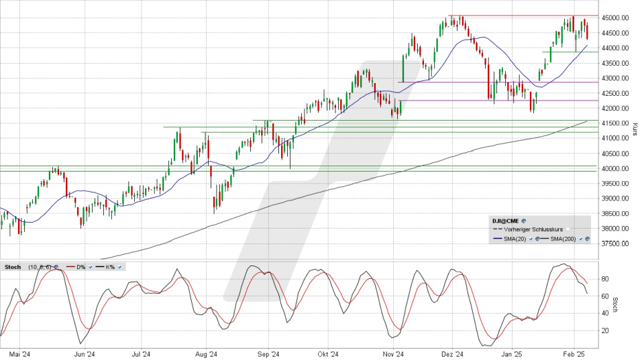644x362 pixels.
Task: Click the 44000.00 price axis label
Action: [x=615, y=48]
